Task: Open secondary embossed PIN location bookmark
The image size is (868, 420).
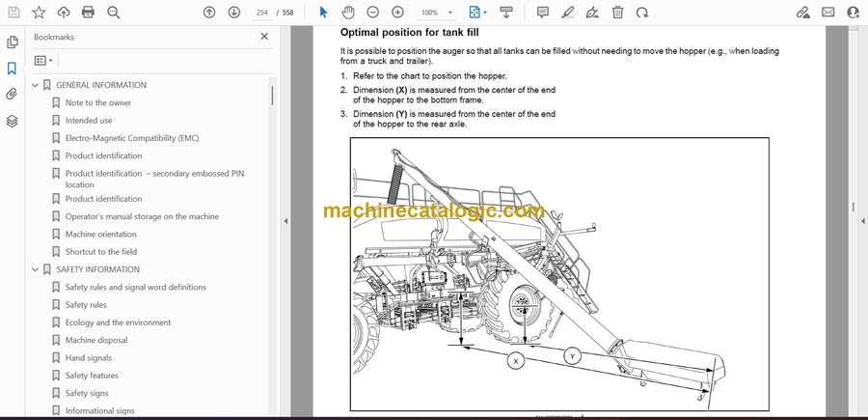Action: pyautogui.click(x=154, y=179)
